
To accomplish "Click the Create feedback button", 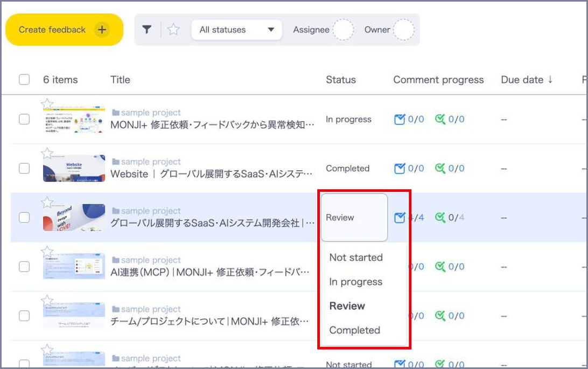I will click(x=65, y=30).
